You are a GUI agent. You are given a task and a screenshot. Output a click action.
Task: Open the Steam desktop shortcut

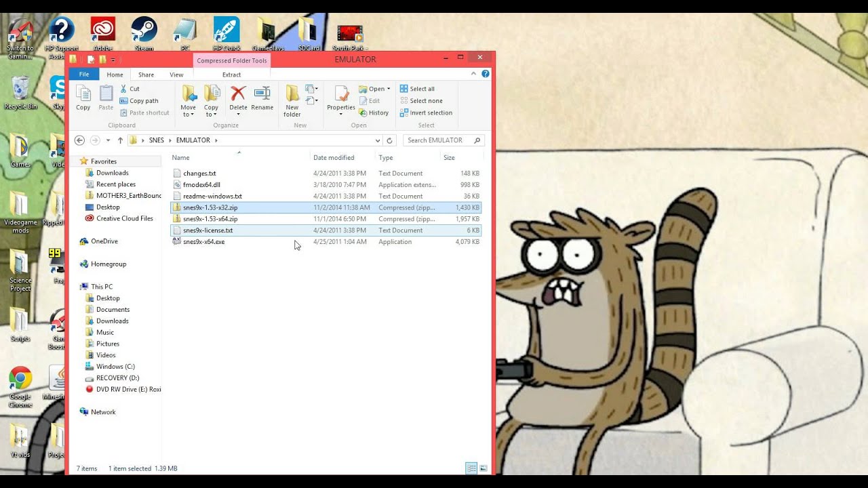point(144,34)
